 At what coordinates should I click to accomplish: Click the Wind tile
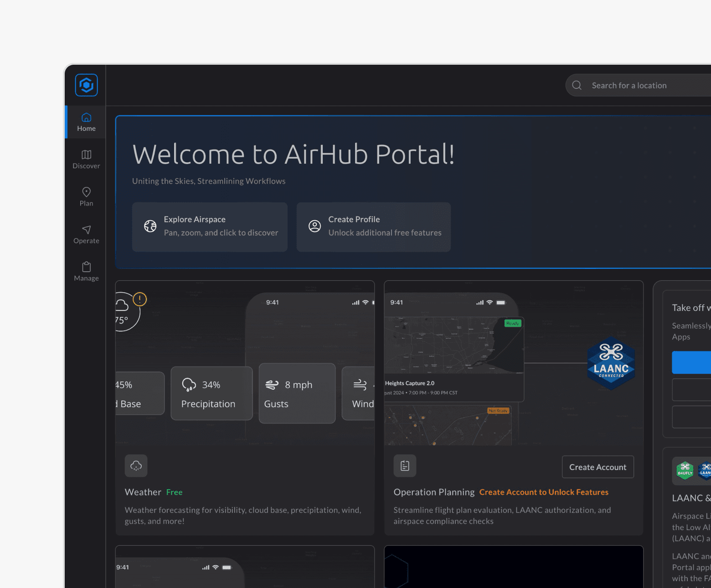tap(358, 393)
